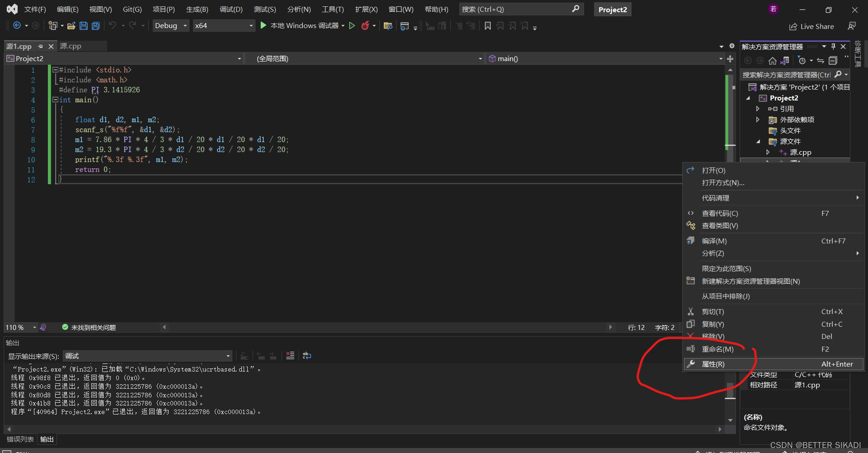Viewport: 868px width, 453px height.
Task: Toggle word wrap in the Output panel
Action: click(307, 356)
